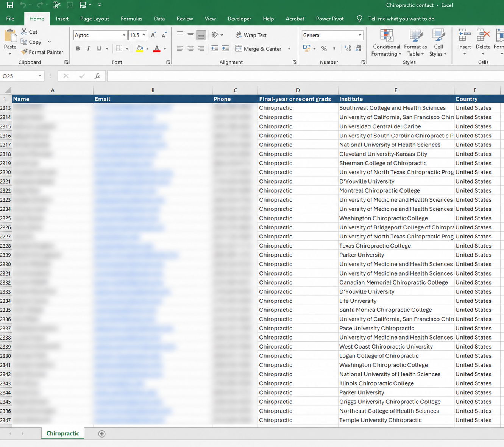Screen dimensions: 504x447
Task: Apply comma style number format
Action: coord(334,48)
